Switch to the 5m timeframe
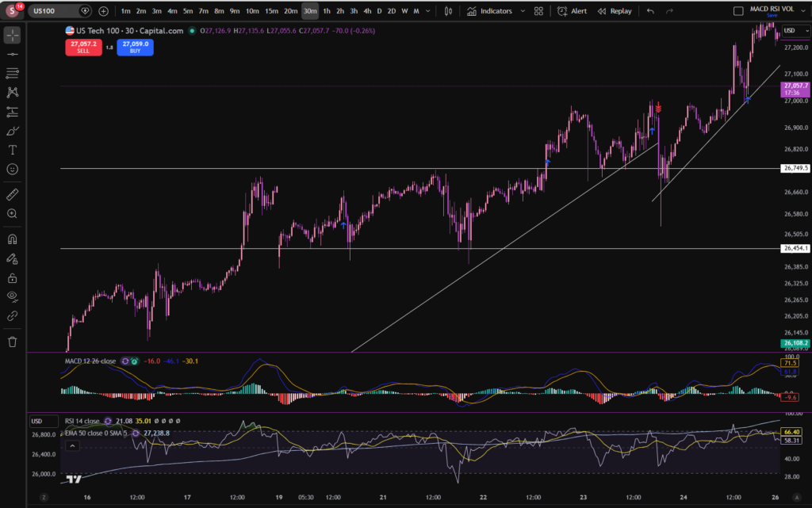The height and width of the screenshot is (508, 812). 187,11
